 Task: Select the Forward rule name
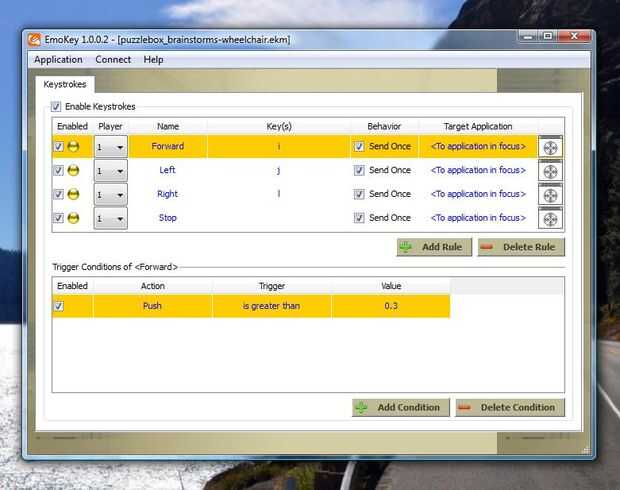(x=168, y=146)
